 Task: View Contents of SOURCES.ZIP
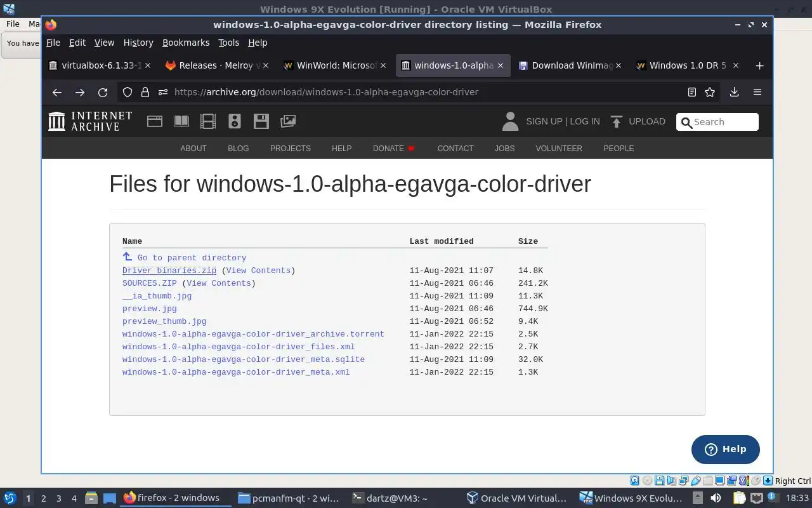pyautogui.click(x=218, y=283)
